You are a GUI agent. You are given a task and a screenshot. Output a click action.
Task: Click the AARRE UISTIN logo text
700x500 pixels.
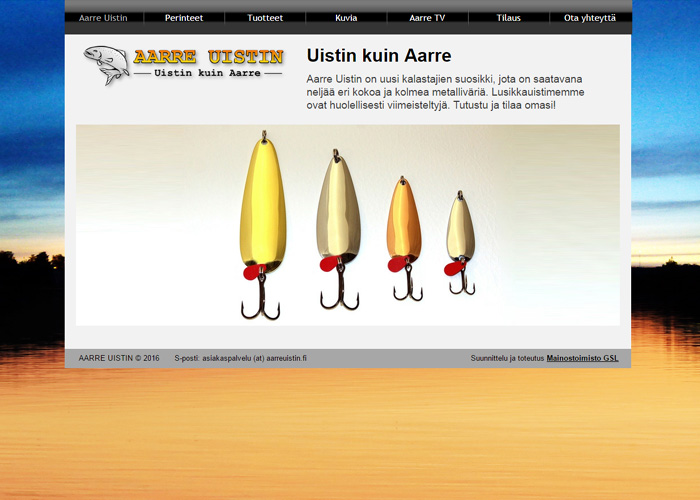pyautogui.click(x=210, y=57)
